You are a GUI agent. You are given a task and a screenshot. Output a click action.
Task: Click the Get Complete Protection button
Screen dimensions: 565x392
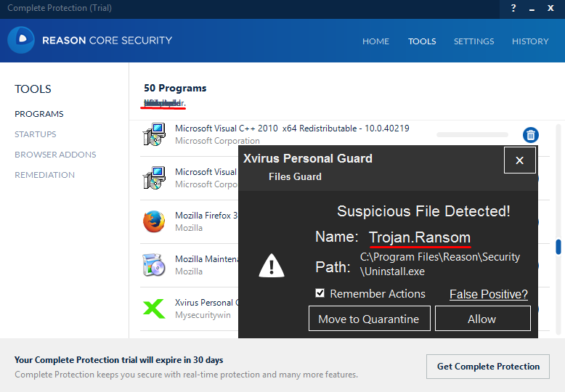(488, 367)
